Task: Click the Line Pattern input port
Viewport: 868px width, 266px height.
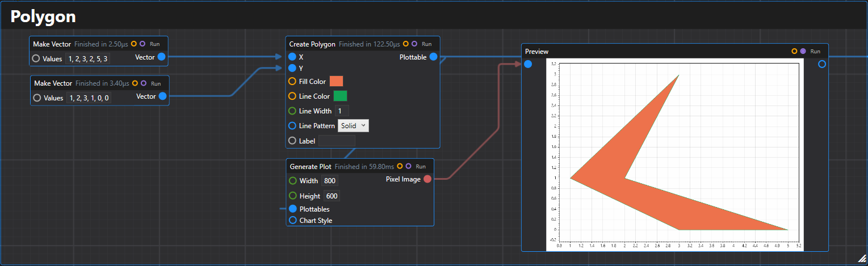Action: (x=292, y=126)
